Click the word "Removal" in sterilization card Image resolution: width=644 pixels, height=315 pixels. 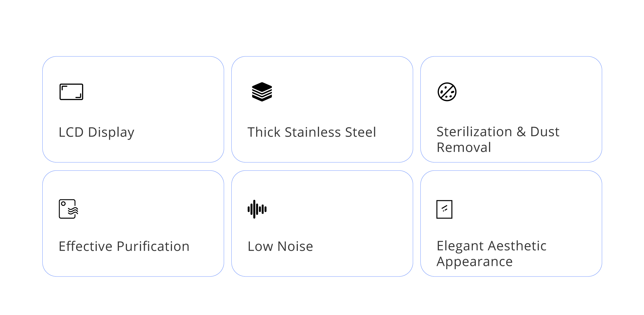click(464, 148)
